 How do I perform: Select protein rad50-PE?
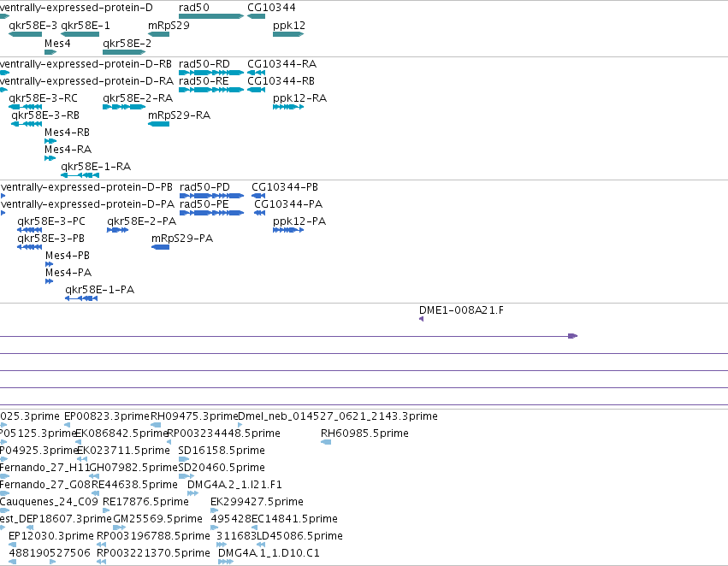pyautogui.click(x=211, y=213)
